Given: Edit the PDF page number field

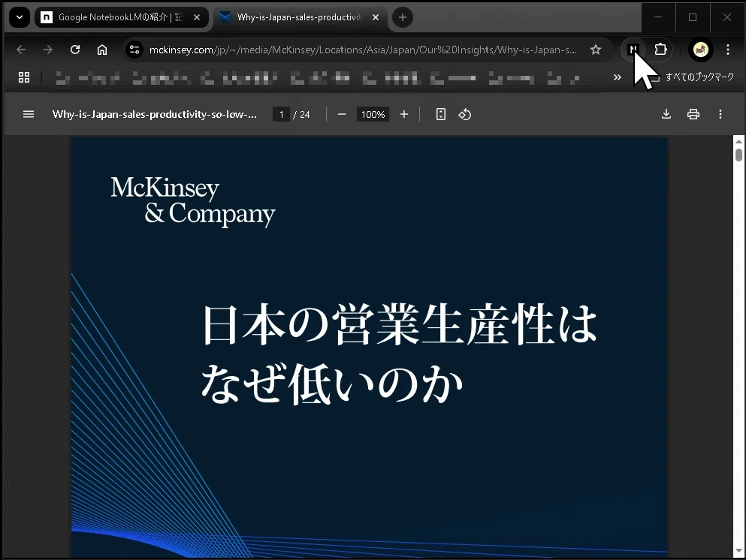Looking at the screenshot, I should [281, 115].
